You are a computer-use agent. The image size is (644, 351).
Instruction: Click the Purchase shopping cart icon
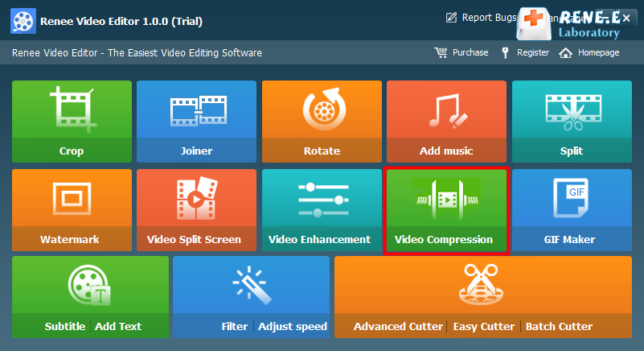point(441,52)
